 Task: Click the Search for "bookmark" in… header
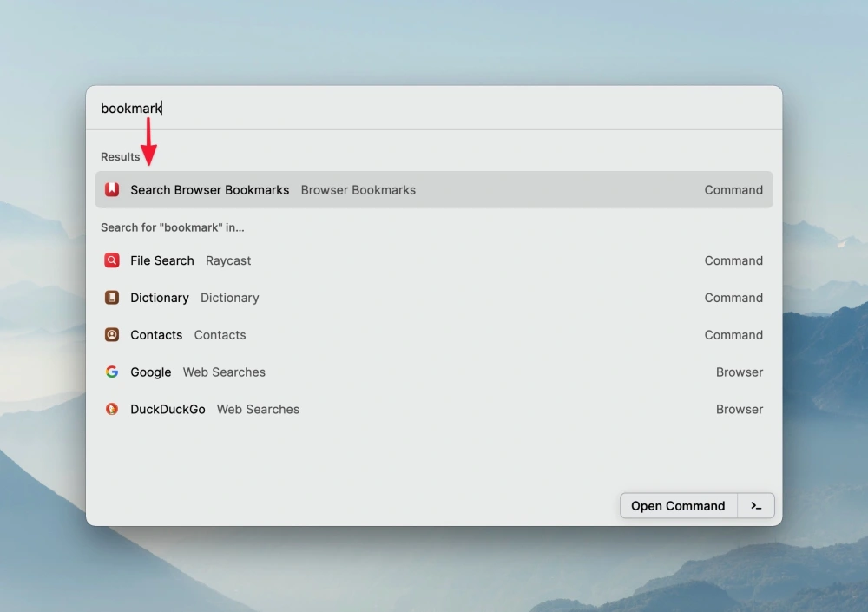172,227
